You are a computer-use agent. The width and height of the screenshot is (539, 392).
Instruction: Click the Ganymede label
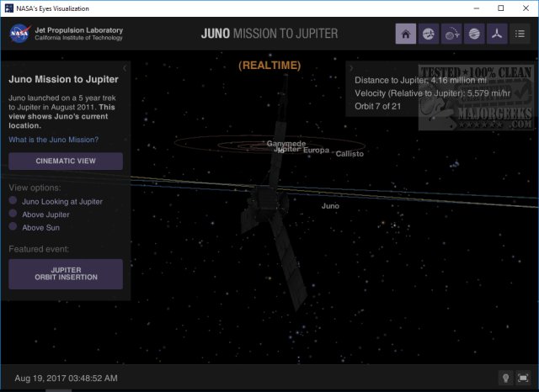pos(286,143)
